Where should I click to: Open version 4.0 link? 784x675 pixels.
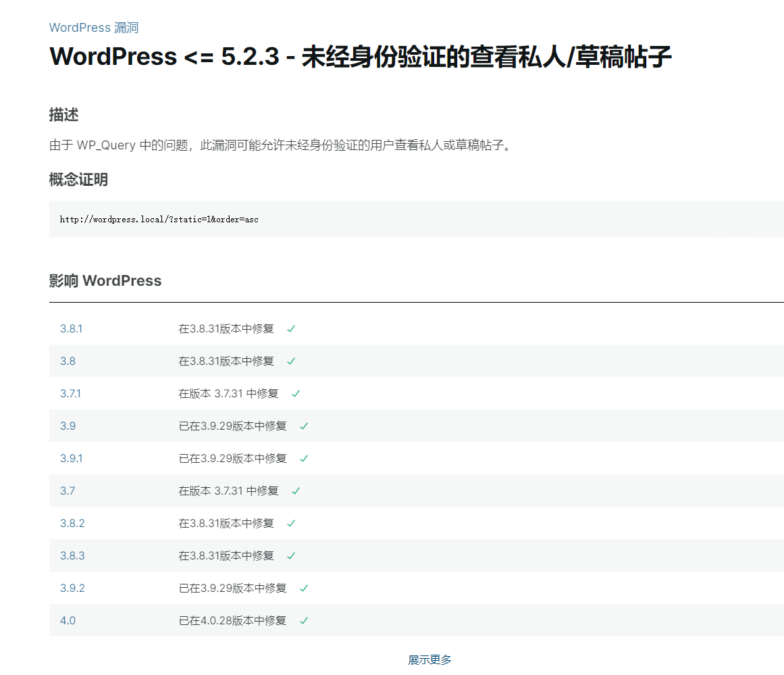pos(68,620)
